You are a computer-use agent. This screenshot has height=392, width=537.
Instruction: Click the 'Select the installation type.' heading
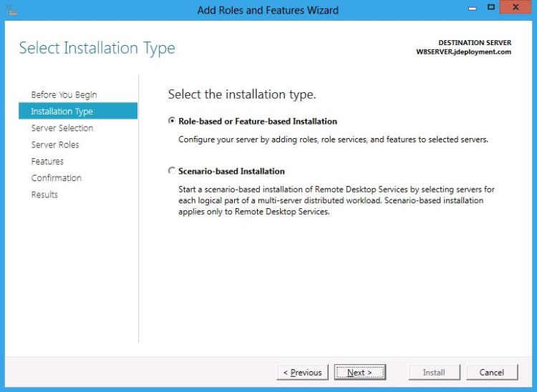(x=242, y=94)
